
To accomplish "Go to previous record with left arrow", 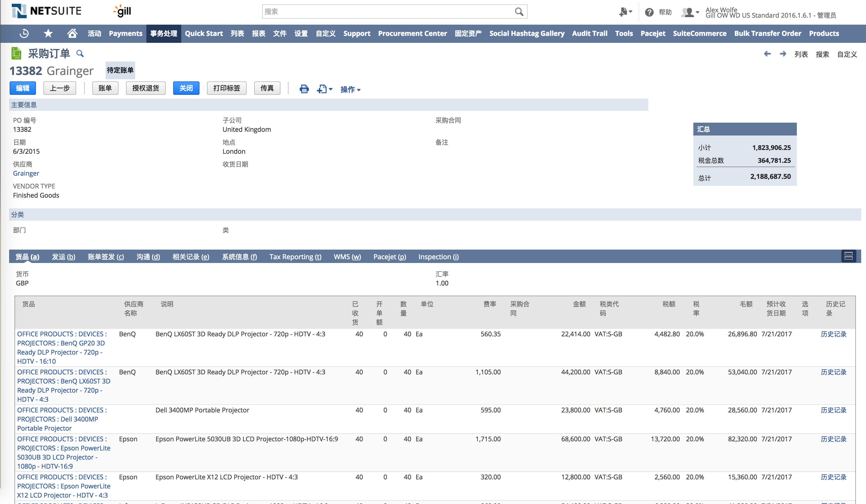I will [767, 54].
